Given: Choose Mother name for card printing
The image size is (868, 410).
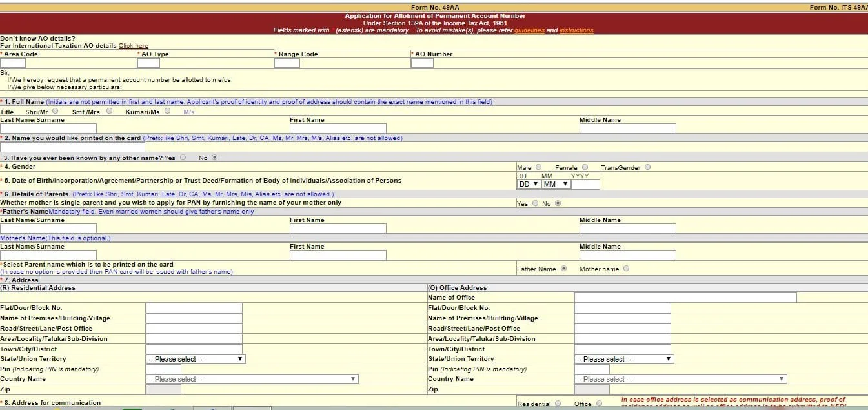Looking at the screenshot, I should point(626,269).
